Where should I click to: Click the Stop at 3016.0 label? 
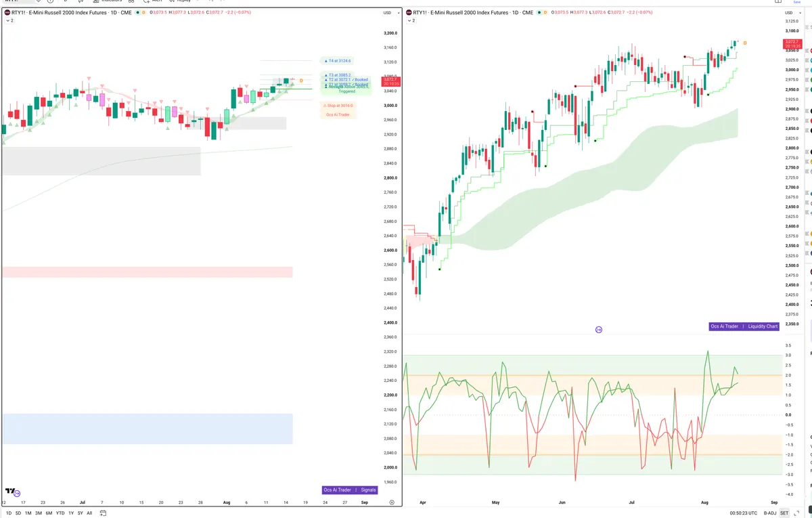338,106
